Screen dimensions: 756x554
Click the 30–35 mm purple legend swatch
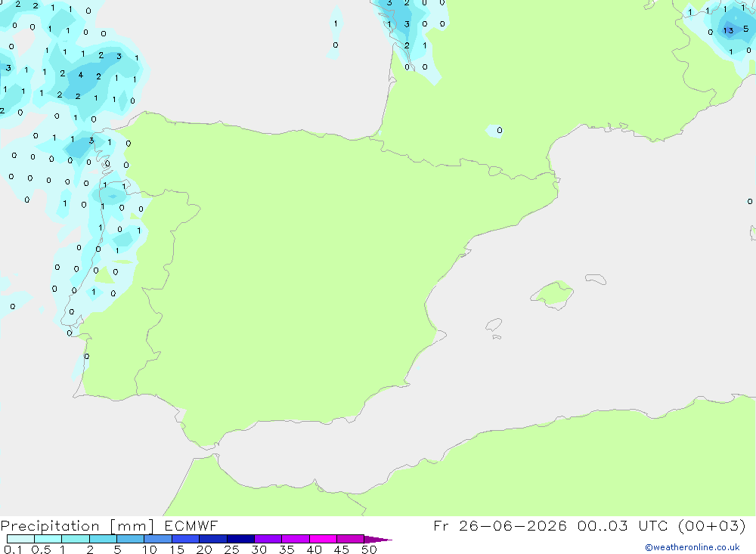(x=268, y=539)
